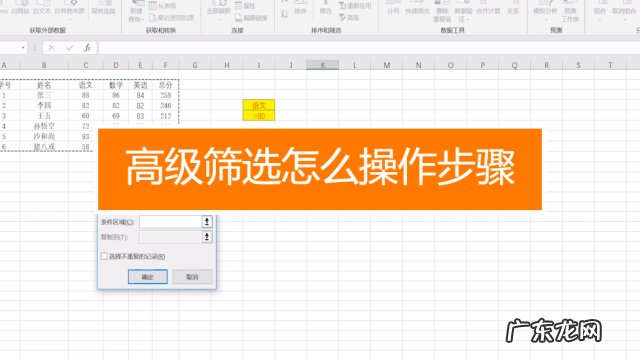Viewport: 640px width, 360px height.
Task: Click 最近使用的源 (Recent Sources)
Action: pyautogui.click(x=171, y=18)
